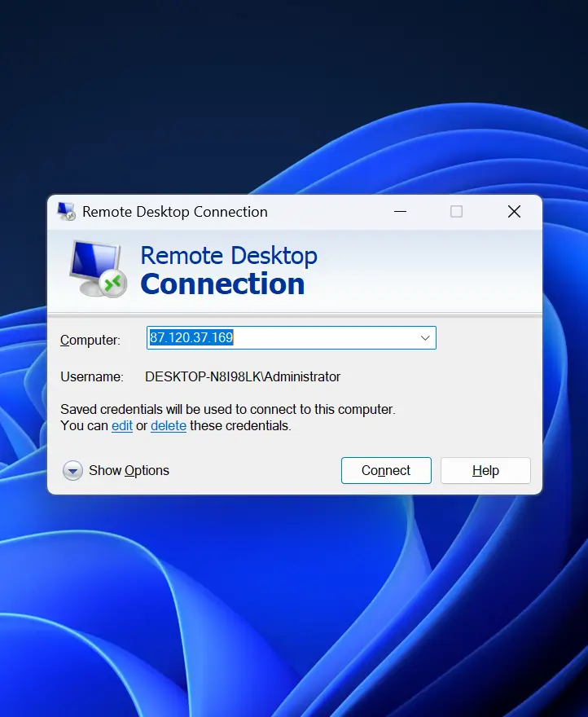Minimize the Remote Desktop Connection window
Image resolution: width=588 pixels, height=717 pixels.
tap(400, 212)
